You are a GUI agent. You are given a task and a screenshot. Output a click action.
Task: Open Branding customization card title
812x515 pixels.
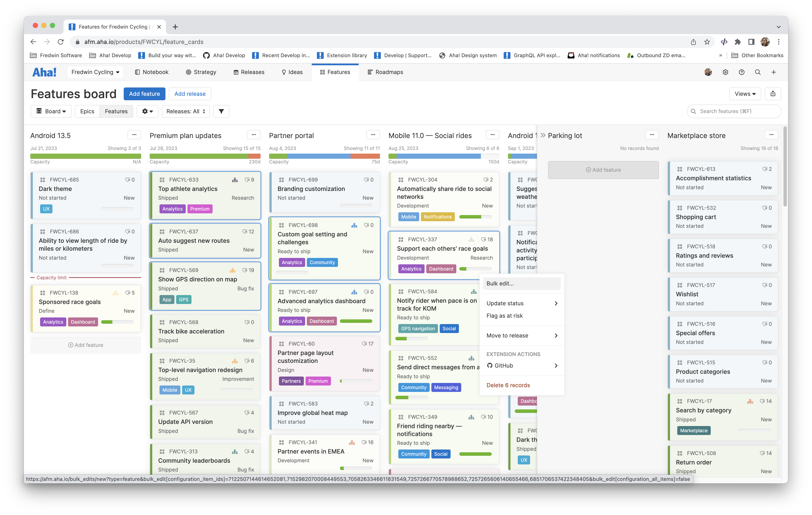311,189
